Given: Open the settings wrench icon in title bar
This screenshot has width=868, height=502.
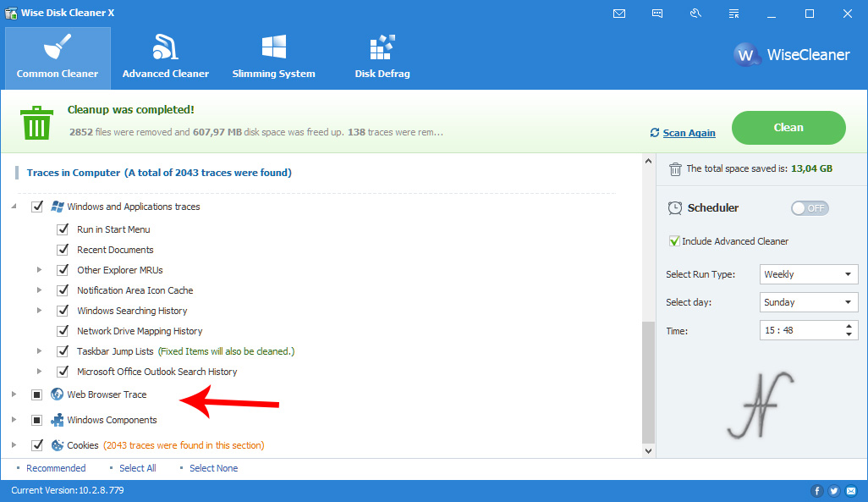Looking at the screenshot, I should click(695, 14).
